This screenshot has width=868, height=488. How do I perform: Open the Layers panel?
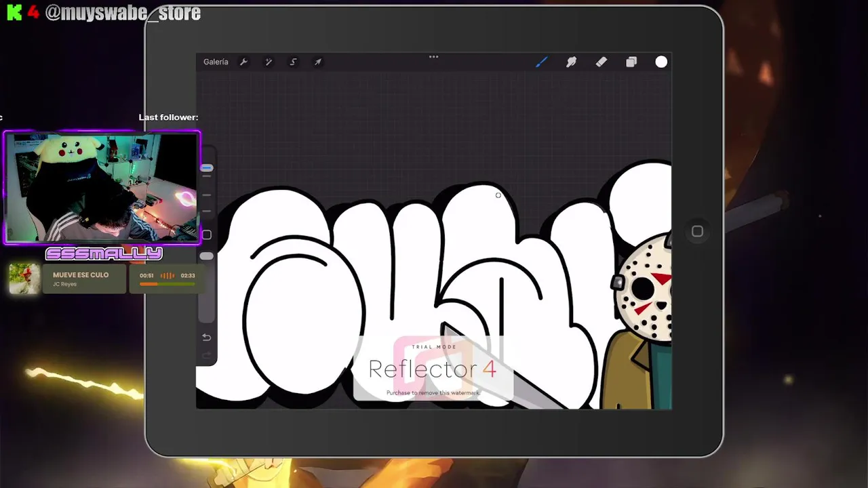(631, 62)
